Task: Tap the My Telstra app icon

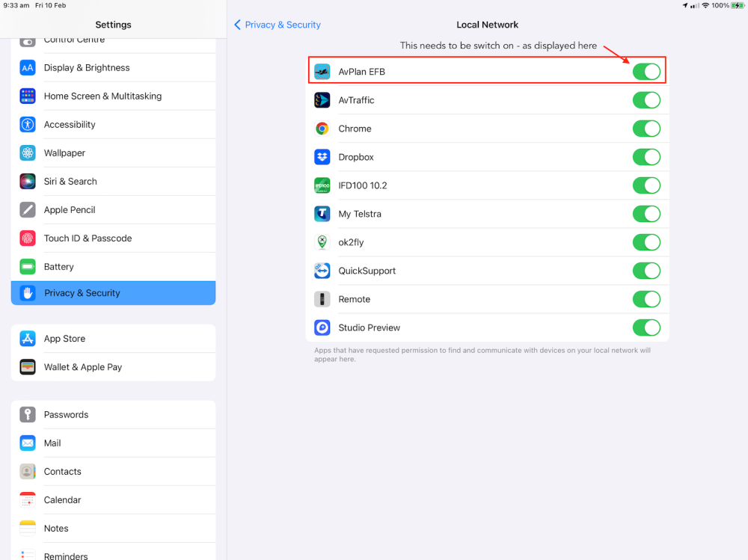Action: [x=322, y=214]
